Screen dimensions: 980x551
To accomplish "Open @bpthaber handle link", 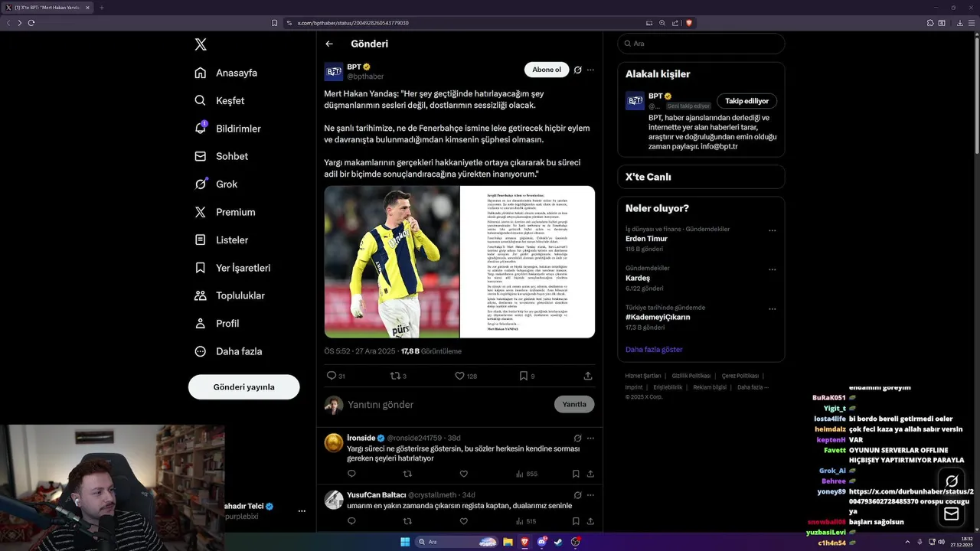I will click(x=365, y=77).
